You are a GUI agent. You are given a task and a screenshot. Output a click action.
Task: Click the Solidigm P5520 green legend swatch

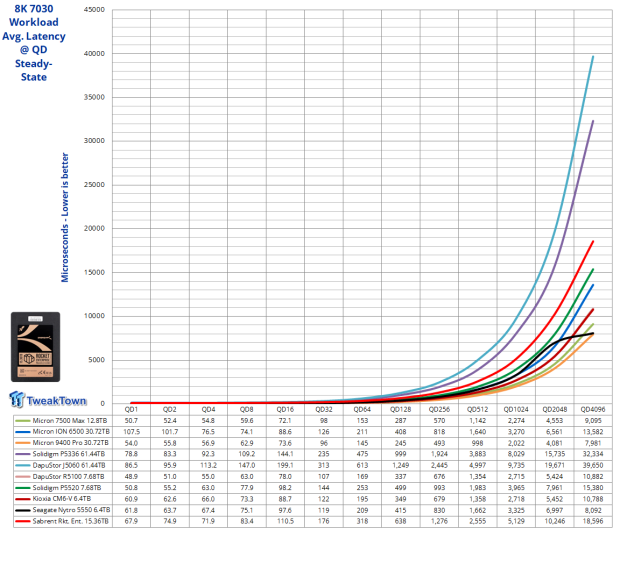point(23,488)
